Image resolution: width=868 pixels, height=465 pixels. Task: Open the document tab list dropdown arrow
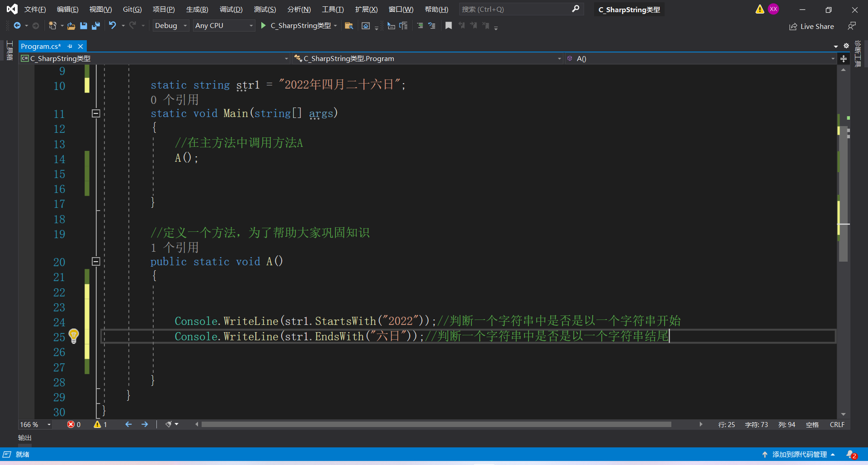coord(836,47)
